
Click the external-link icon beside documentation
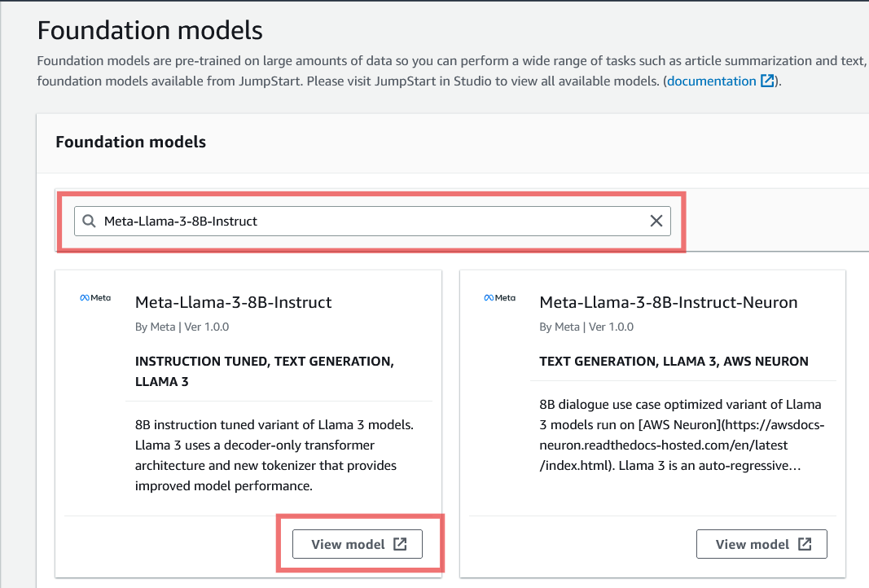pyautogui.click(x=767, y=81)
